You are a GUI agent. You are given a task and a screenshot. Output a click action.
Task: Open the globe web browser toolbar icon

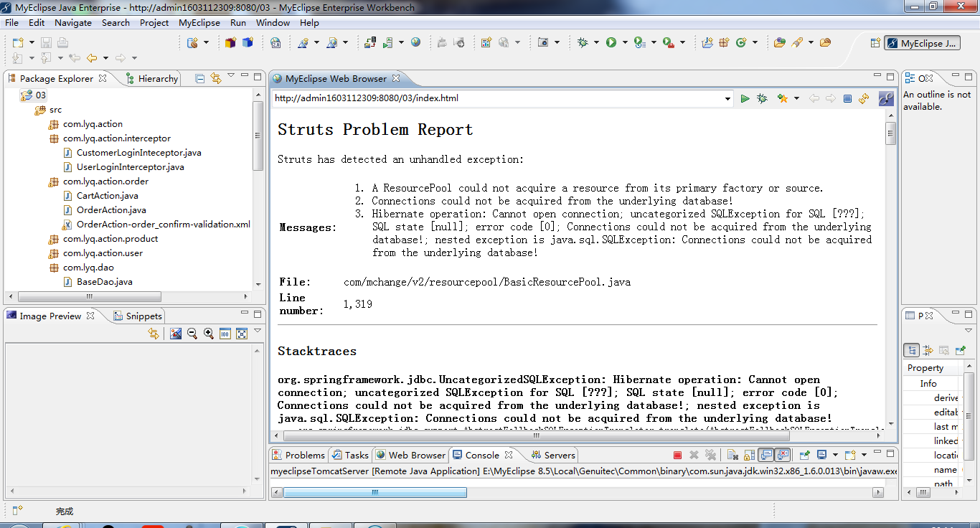point(416,43)
